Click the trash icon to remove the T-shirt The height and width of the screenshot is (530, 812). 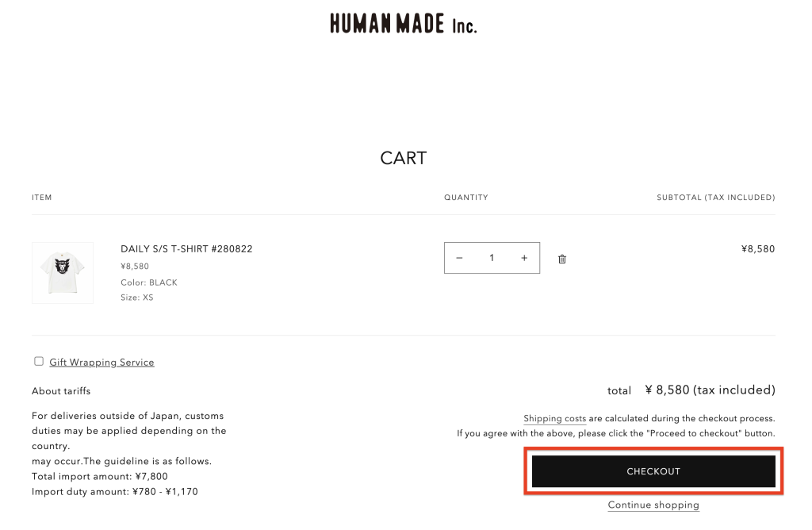tap(562, 259)
